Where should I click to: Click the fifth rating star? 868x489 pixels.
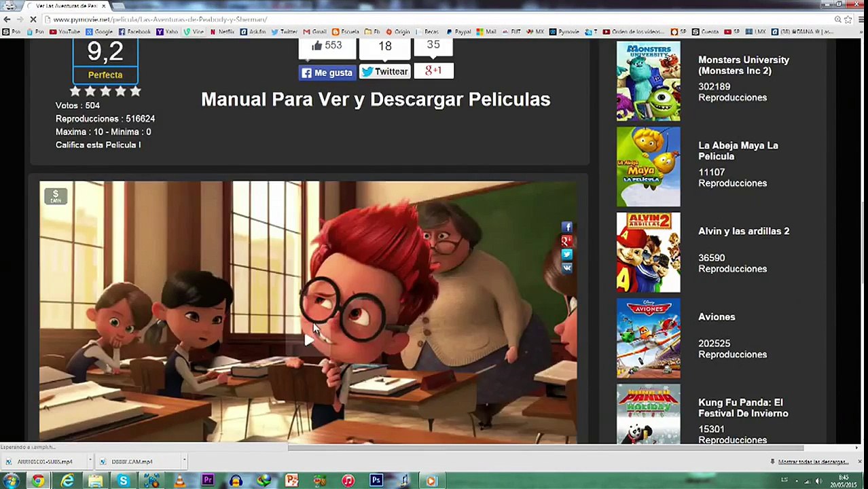[x=135, y=91]
